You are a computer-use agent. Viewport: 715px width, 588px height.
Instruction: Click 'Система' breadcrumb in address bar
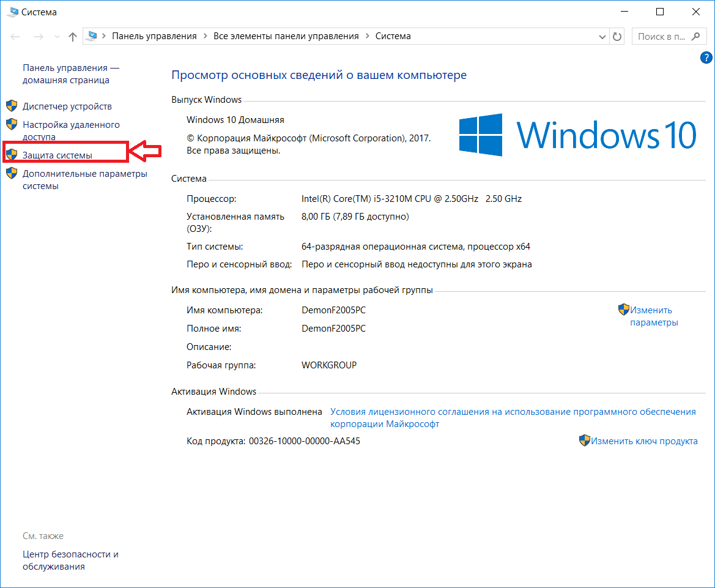[393, 36]
